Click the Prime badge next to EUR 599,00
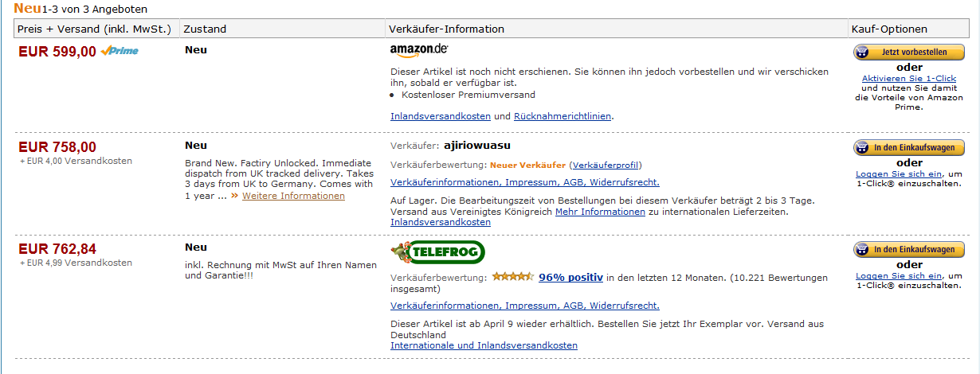The height and width of the screenshot is (374, 980). point(120,52)
